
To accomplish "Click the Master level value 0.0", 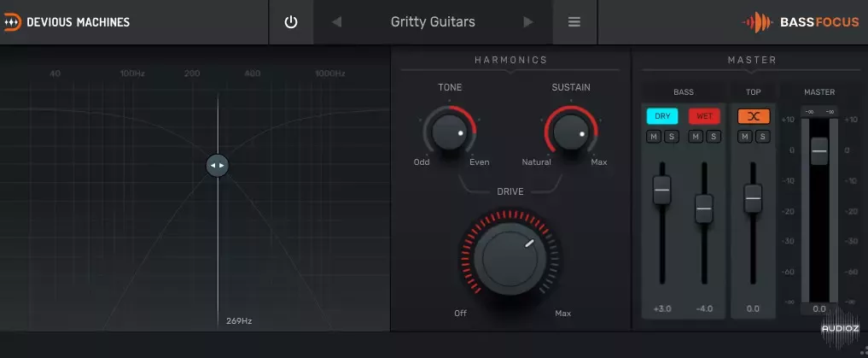I will tap(819, 308).
